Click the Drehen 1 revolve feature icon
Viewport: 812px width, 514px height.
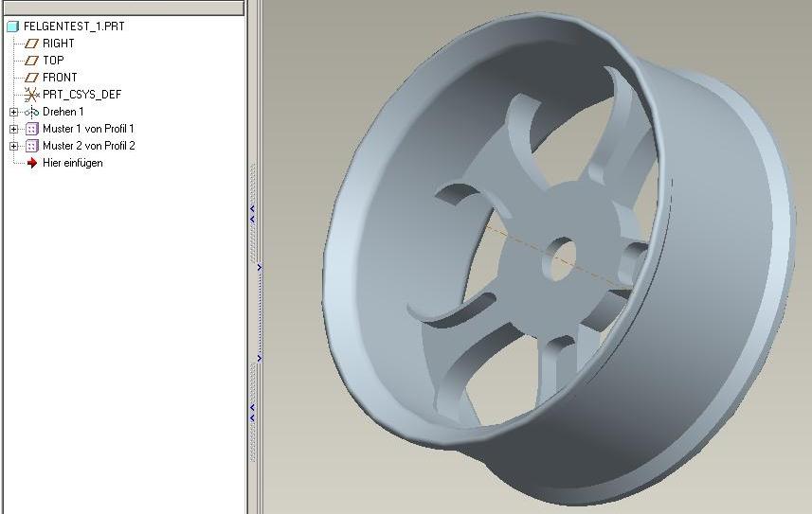[31, 112]
